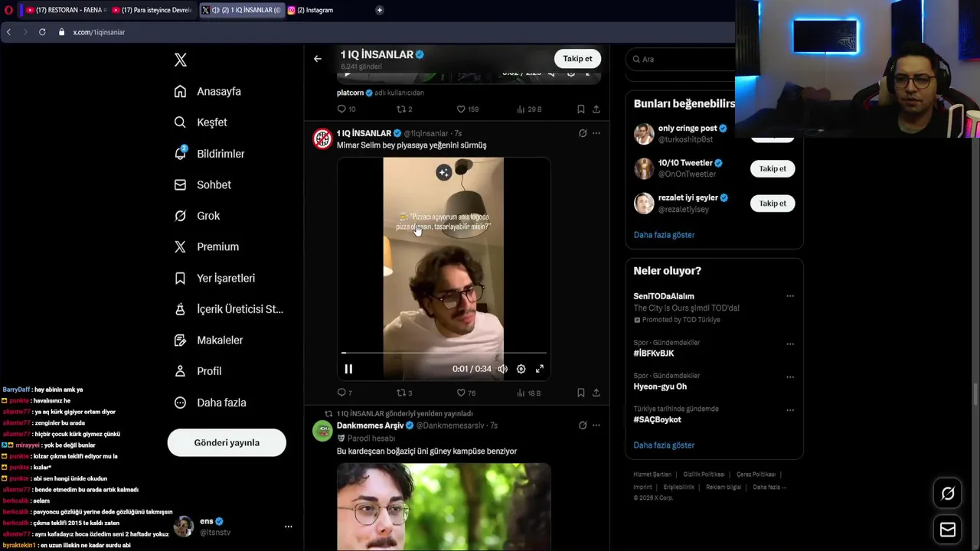
Task: Share the Mimar Selim post
Action: point(596,393)
